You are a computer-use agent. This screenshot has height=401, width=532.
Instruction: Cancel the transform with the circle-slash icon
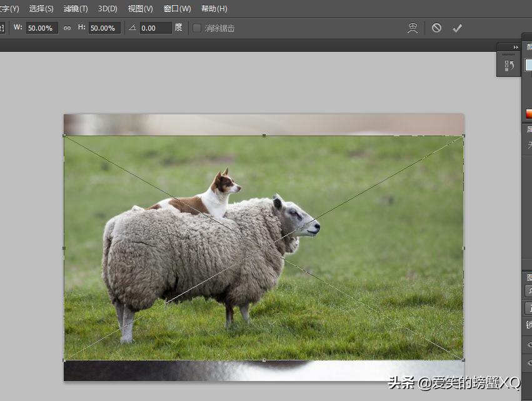click(436, 28)
